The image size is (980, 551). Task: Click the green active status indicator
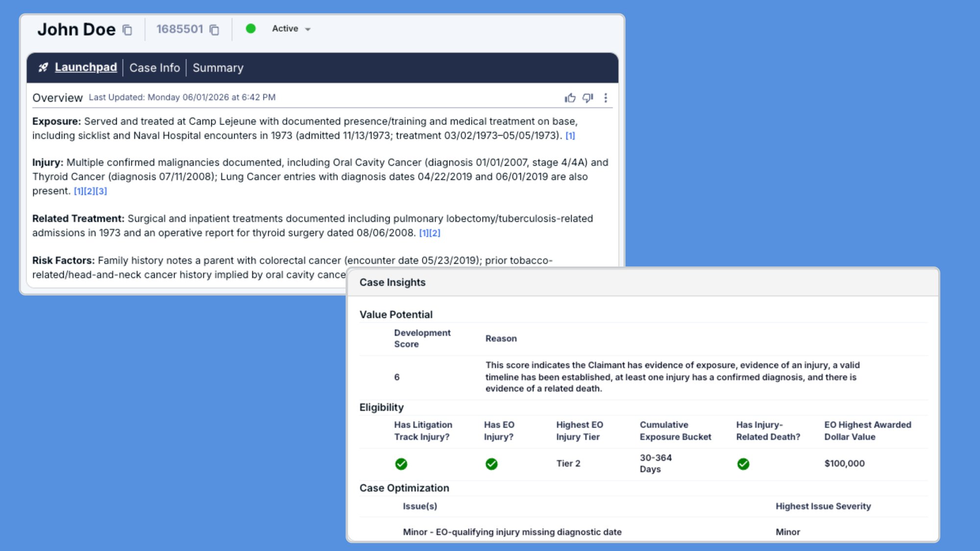click(250, 29)
